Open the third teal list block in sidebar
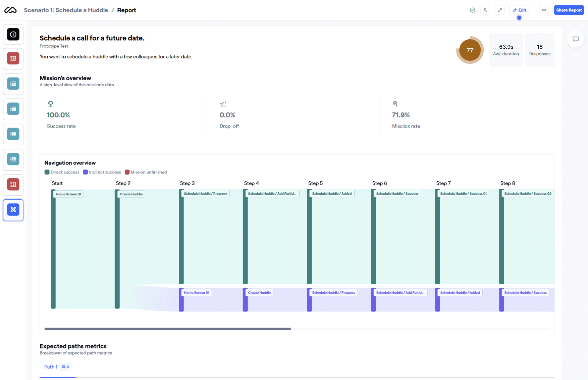Image resolution: width=588 pixels, height=380 pixels. tap(13, 134)
